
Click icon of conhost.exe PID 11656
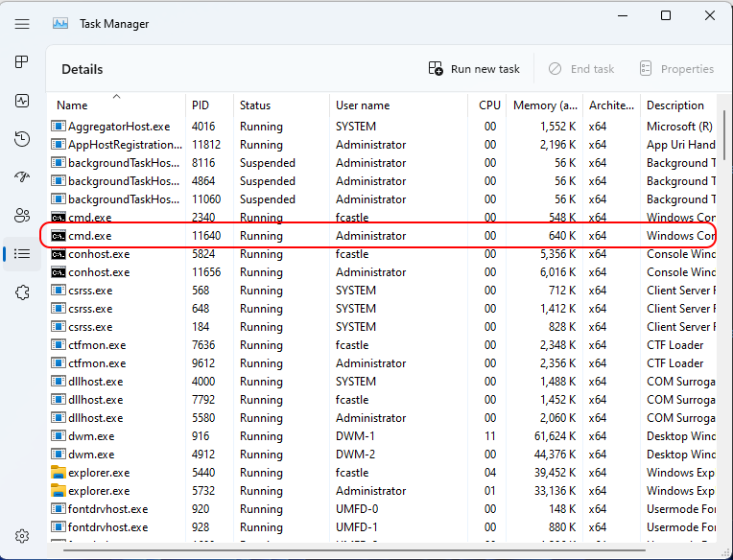(x=58, y=272)
